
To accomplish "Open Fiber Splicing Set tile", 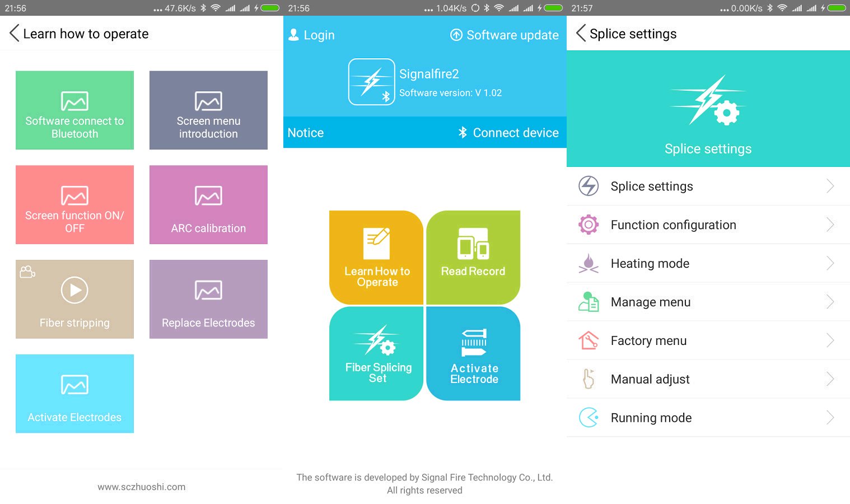I will (x=376, y=353).
